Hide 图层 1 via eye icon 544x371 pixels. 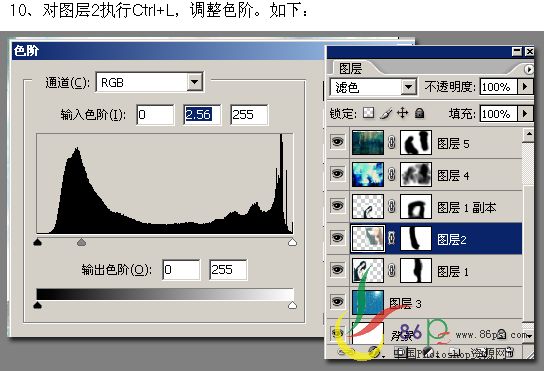[x=337, y=270]
